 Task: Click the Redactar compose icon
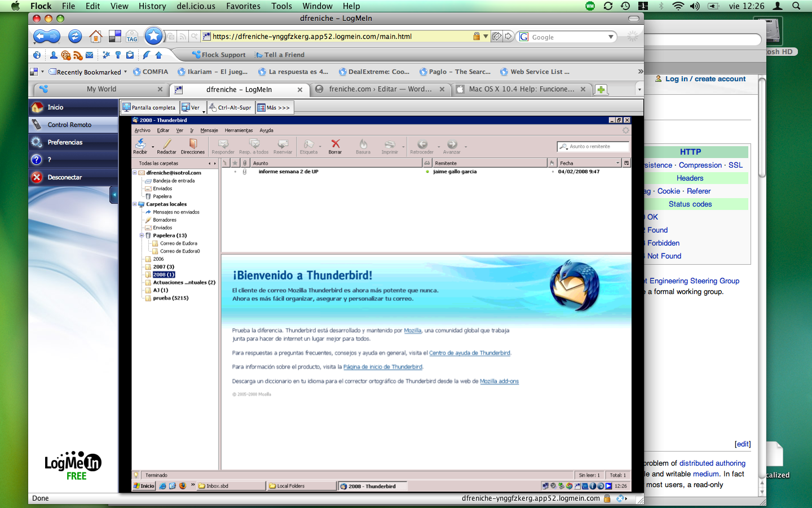(166, 146)
